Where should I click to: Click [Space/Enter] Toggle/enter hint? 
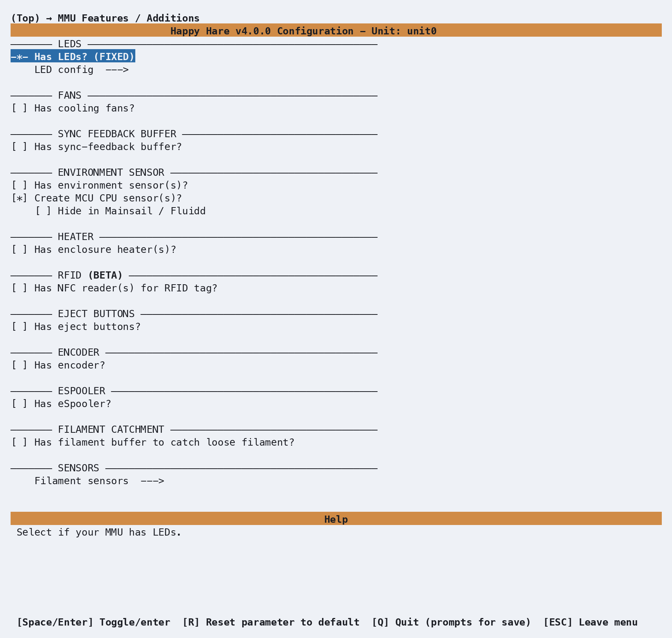coord(94,622)
